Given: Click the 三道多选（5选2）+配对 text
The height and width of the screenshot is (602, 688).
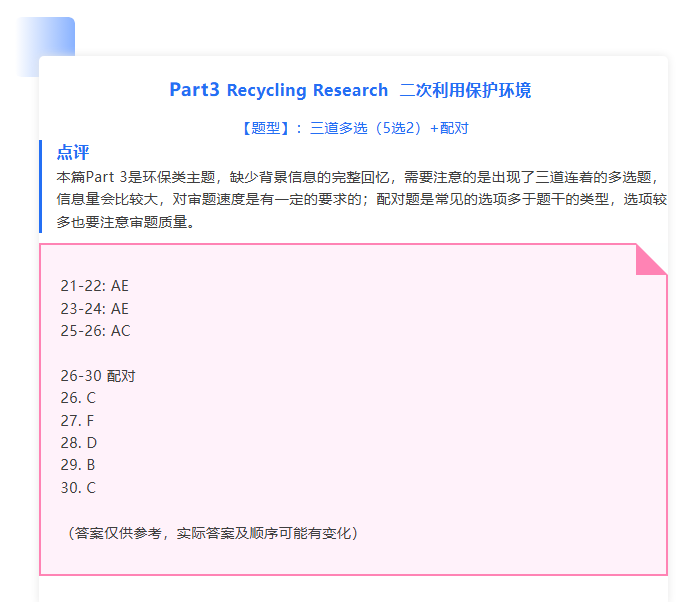Looking at the screenshot, I should coord(390,128).
